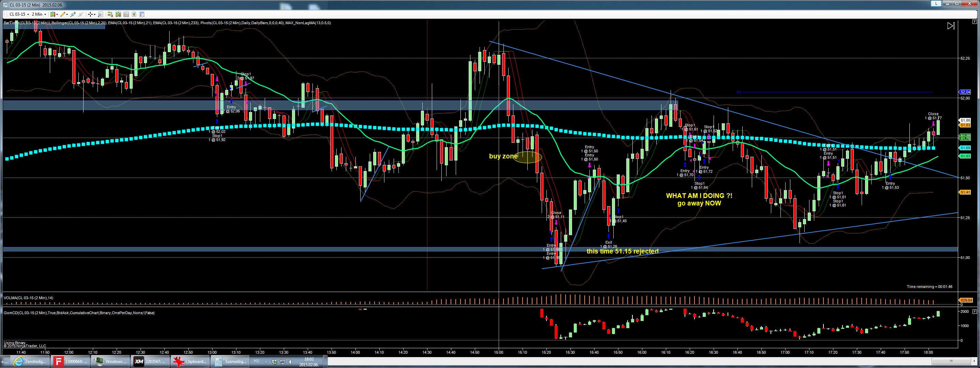Toggle the Chart Trader icon
980x368 pixels.
click(110, 14)
